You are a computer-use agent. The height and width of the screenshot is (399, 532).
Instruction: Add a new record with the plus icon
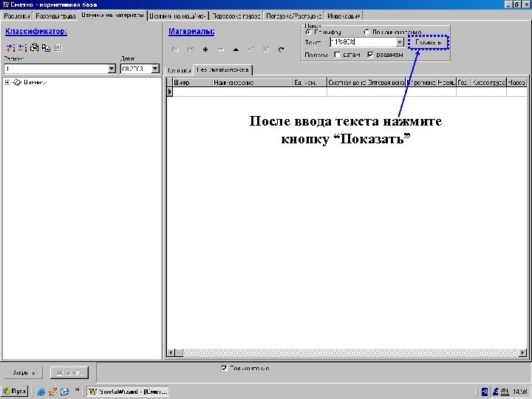click(205, 50)
